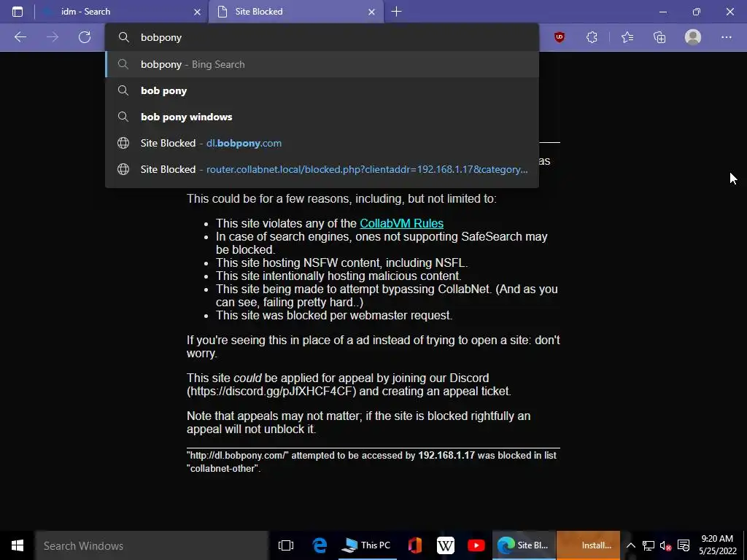
Task: Select the "Site Blocked" tab
Action: pyautogui.click(x=295, y=12)
